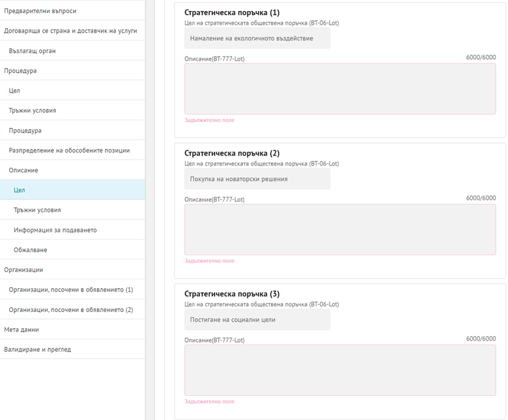Open Възлагащ орган section
Viewport: 508px width, 420px height.
[x=72, y=51]
